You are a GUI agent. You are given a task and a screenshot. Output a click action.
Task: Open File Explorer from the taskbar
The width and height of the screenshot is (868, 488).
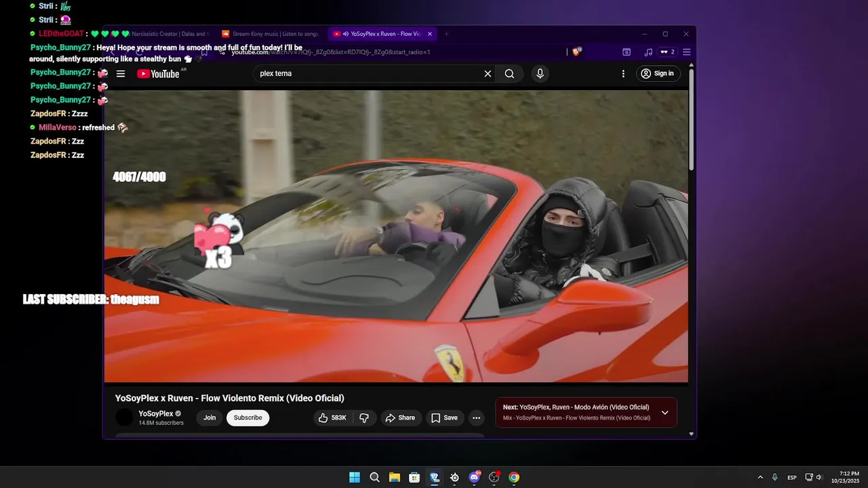[x=395, y=478]
